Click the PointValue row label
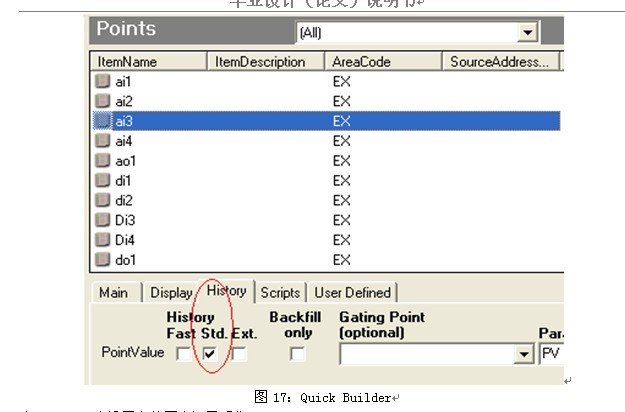 coord(133,352)
